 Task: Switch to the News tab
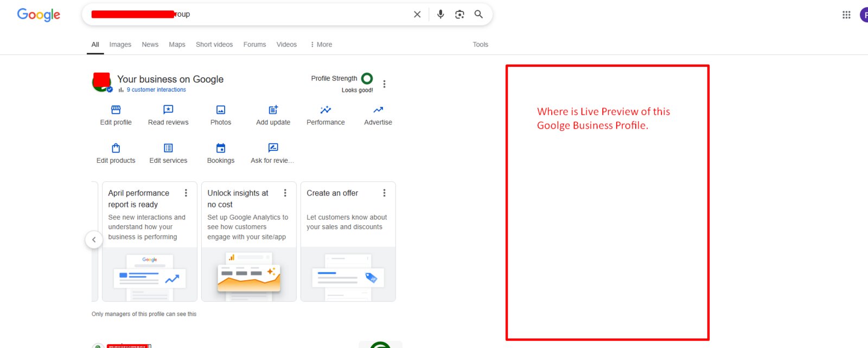(x=150, y=45)
